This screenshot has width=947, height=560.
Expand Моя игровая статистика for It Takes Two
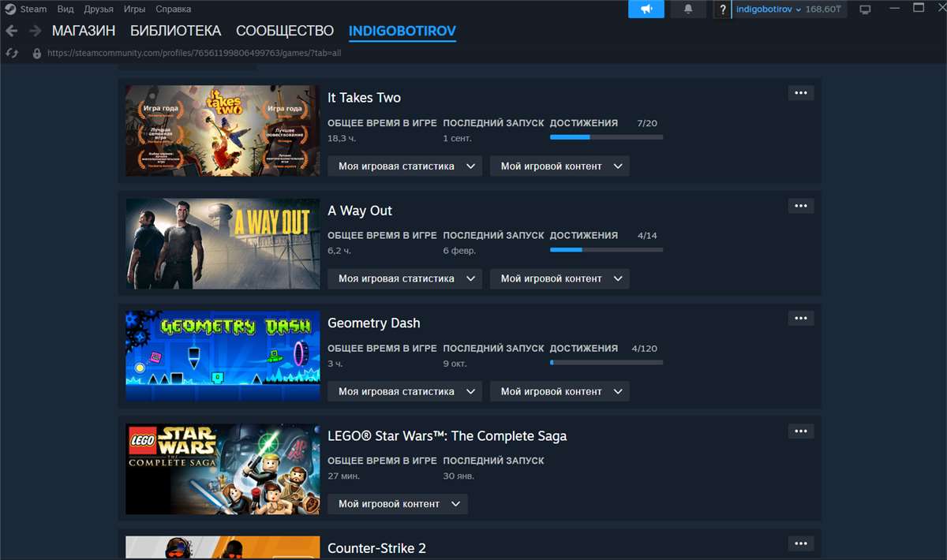404,166
